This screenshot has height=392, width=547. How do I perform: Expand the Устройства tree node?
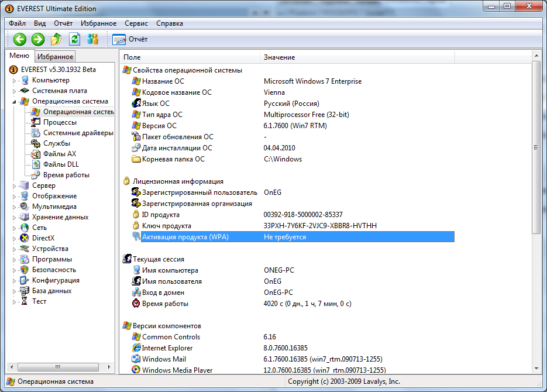coord(14,249)
